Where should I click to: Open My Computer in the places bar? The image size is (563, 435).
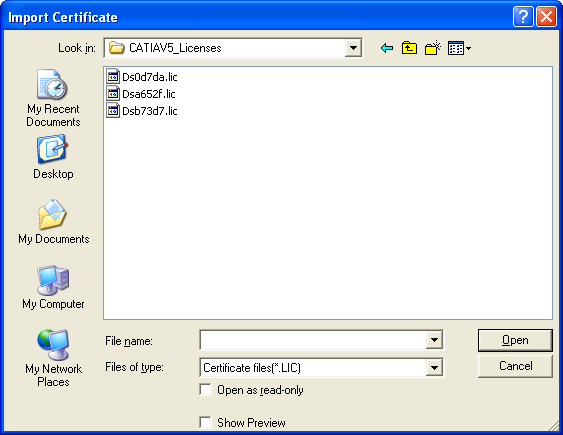pyautogui.click(x=53, y=287)
